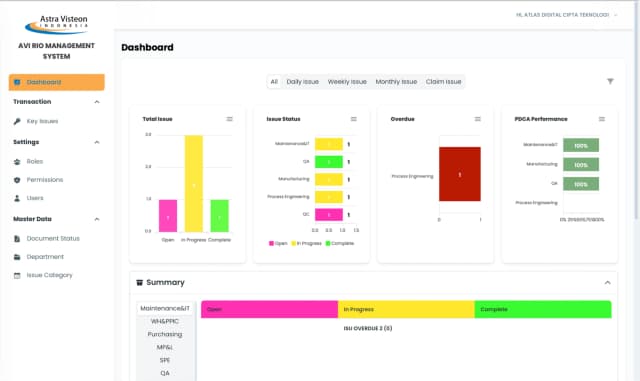Click the Roles icon in sidebar
The image size is (640, 381).
coord(17,162)
